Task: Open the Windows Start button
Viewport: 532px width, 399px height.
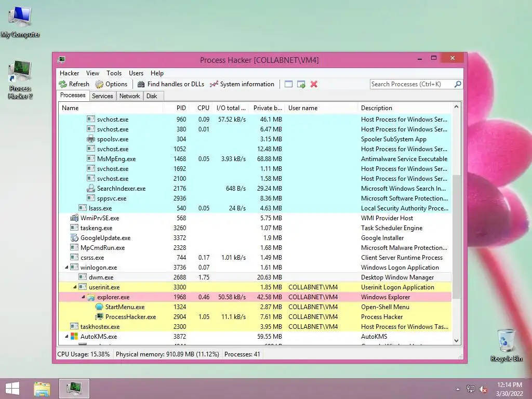Action: click(x=12, y=389)
